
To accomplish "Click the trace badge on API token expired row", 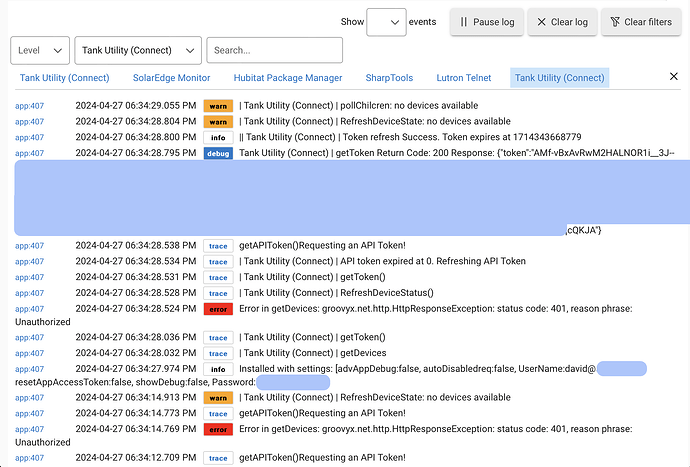I will pyautogui.click(x=218, y=262).
